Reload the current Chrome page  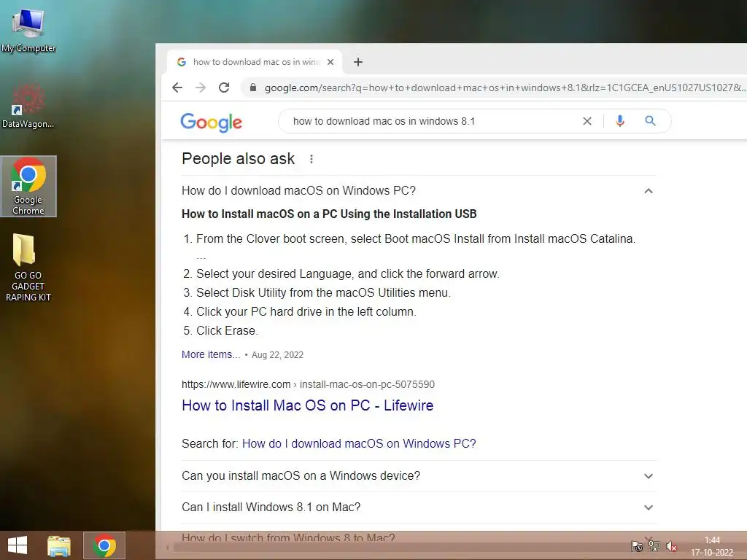[224, 87]
